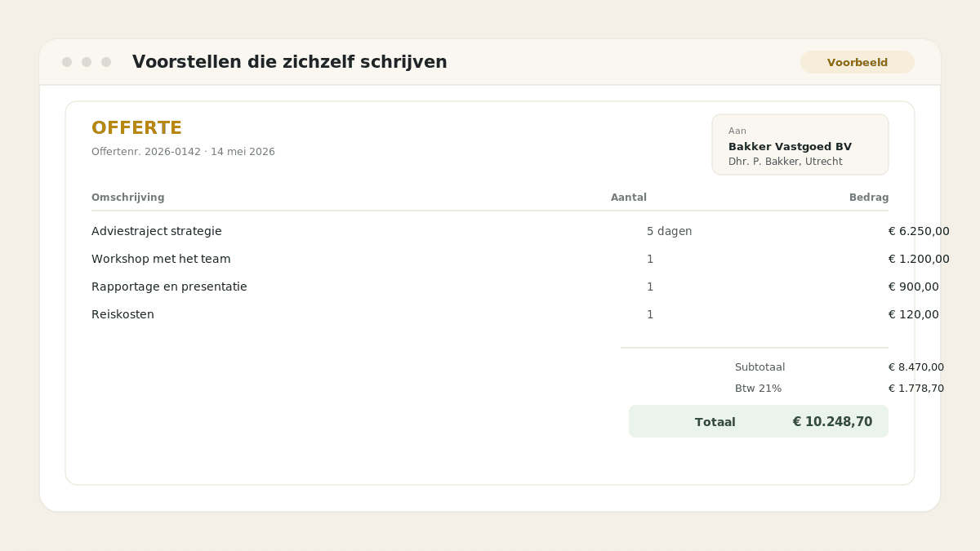980x551 pixels.
Task: Click the quantity 1 in the Rapportage row
Action: 650,287
